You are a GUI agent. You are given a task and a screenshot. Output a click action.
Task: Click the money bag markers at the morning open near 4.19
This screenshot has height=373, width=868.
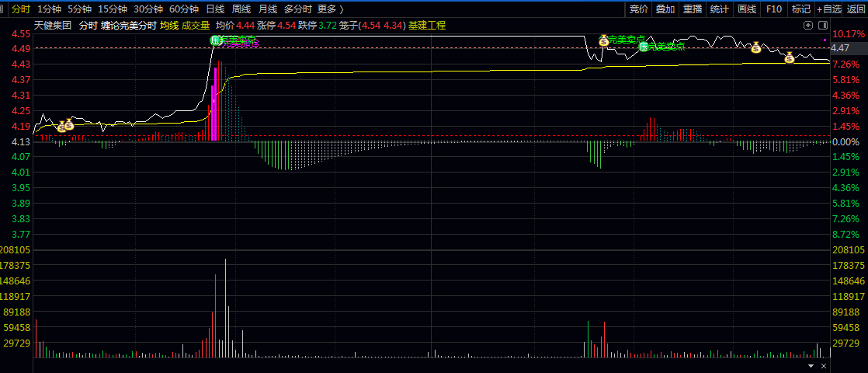tap(66, 125)
